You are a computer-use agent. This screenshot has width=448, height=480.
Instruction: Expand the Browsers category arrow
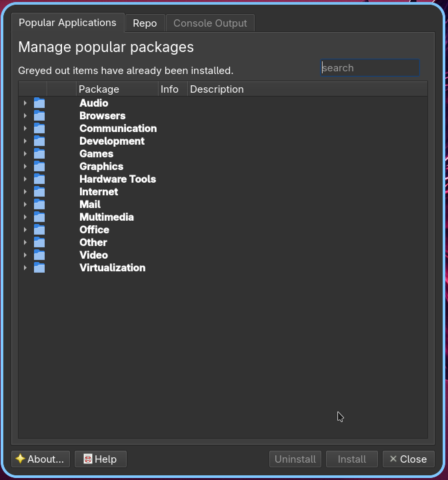tap(25, 116)
